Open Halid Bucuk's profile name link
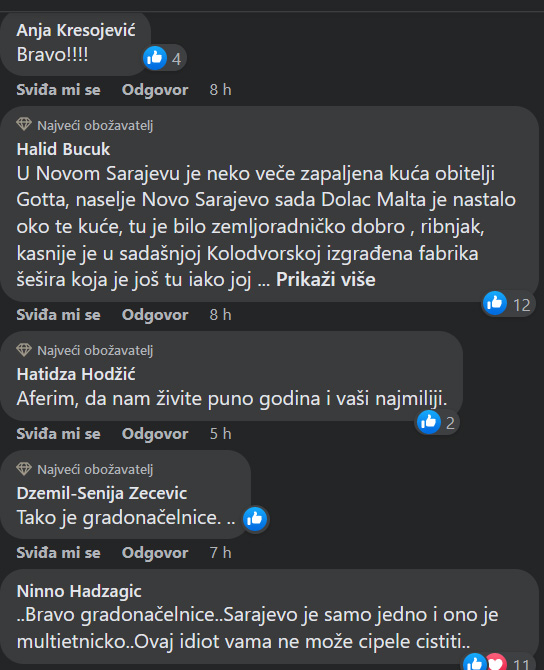Screen dimensions: 544x670 tap(63, 149)
